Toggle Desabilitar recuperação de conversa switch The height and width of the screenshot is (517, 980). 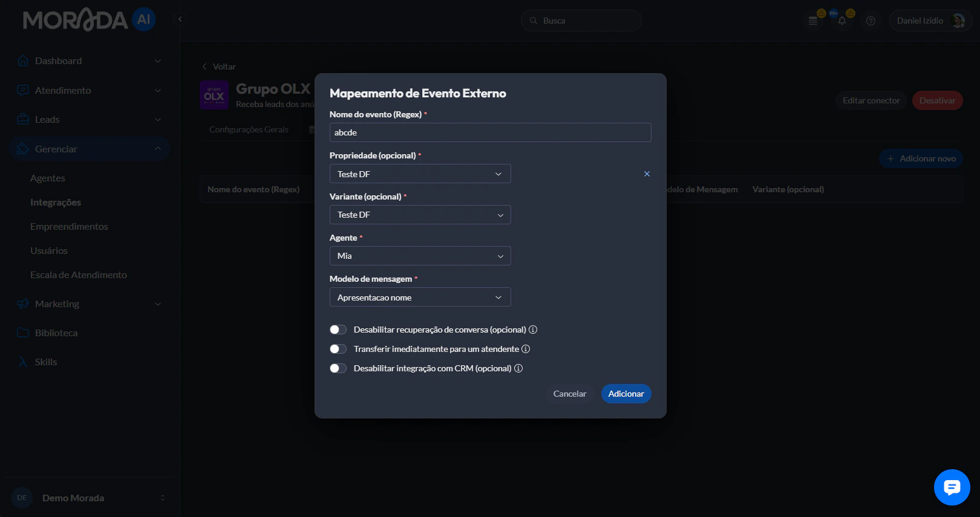pos(338,330)
